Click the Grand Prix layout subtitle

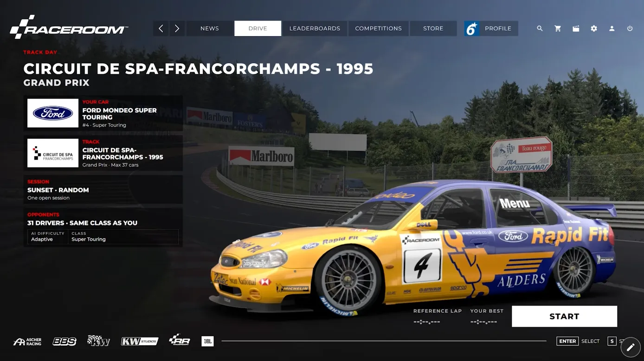coord(57,83)
